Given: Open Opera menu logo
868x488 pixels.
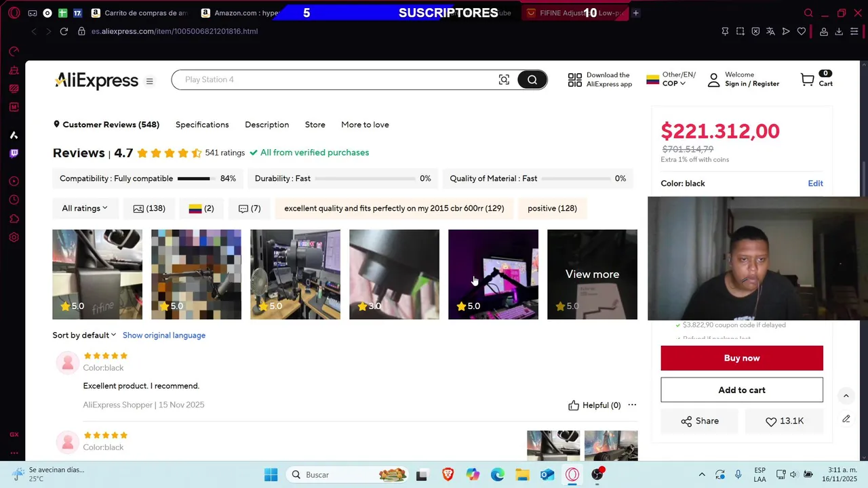Looking at the screenshot, I should (14, 13).
